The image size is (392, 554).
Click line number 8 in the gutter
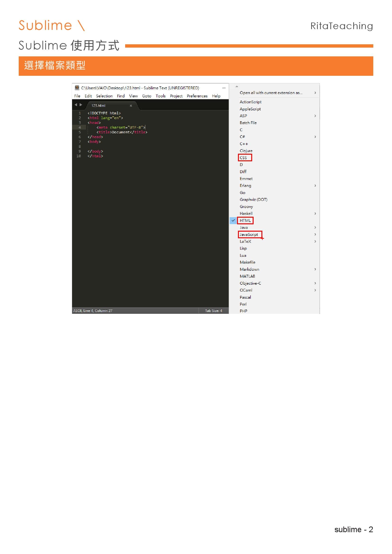click(80, 146)
